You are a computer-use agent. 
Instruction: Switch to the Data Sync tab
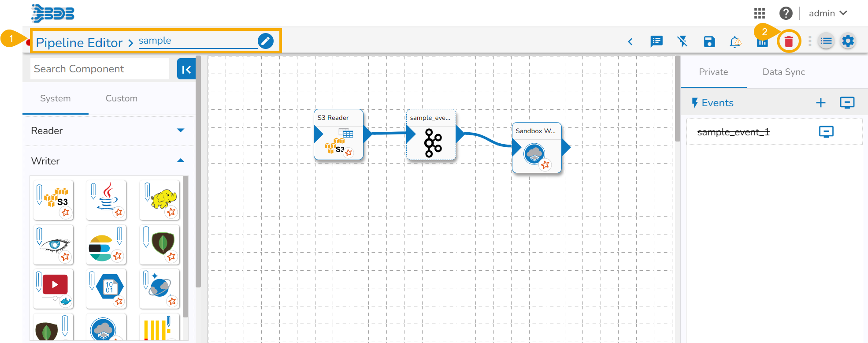point(784,72)
